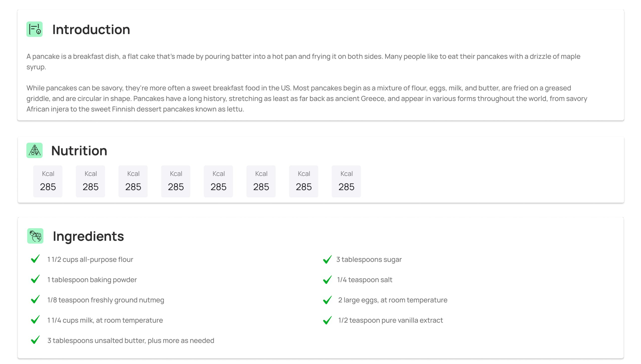Click the '3 tablespoons unsalted butter' text

pos(131,340)
